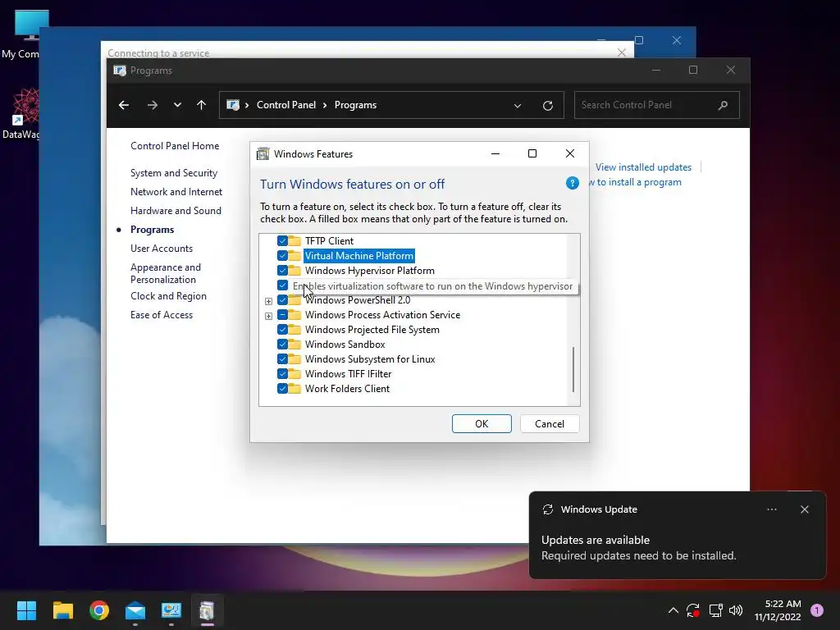Image resolution: width=840 pixels, height=630 pixels.
Task: Open Hardware and Sound category
Action: [176, 211]
